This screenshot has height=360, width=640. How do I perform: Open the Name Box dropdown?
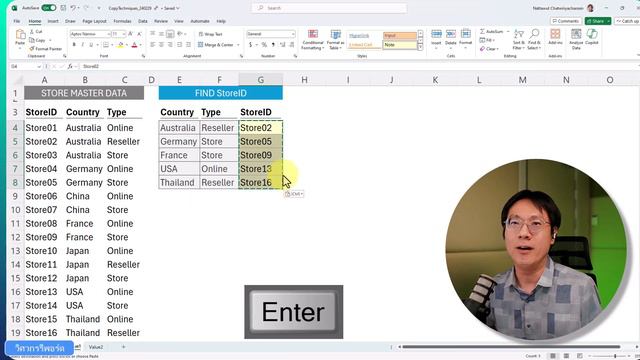39,66
